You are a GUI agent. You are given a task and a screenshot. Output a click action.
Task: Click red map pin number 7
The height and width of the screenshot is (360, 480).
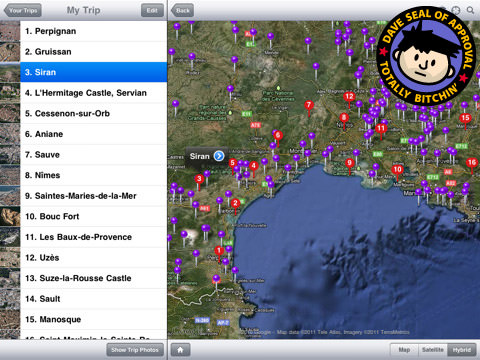pos(309,106)
